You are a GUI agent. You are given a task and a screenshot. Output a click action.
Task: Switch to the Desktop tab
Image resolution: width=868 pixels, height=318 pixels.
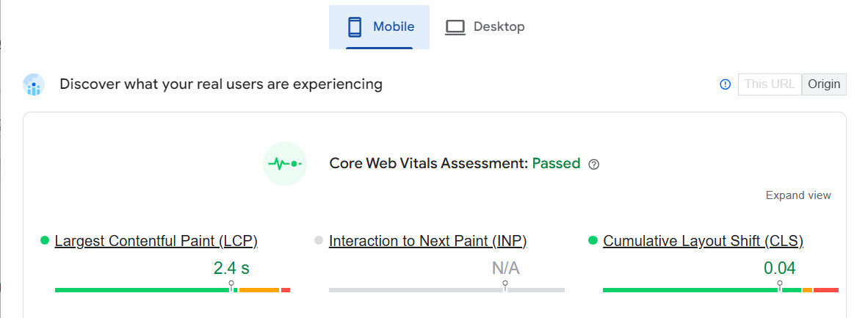tap(485, 27)
